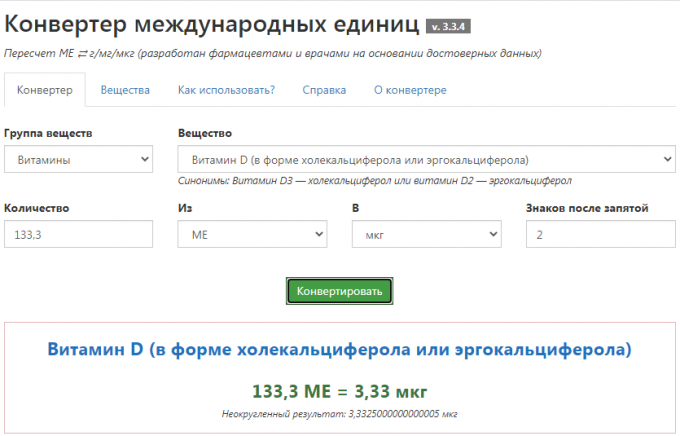Image resolution: width=680 pixels, height=436 pixels.
Task: Focus the Знаков после запятой field
Action: (x=600, y=234)
